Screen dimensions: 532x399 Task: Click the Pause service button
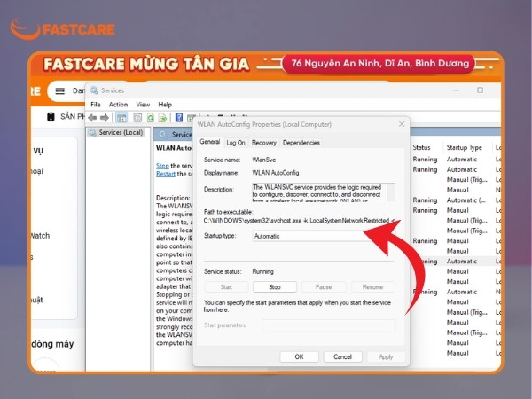pyautogui.click(x=324, y=287)
